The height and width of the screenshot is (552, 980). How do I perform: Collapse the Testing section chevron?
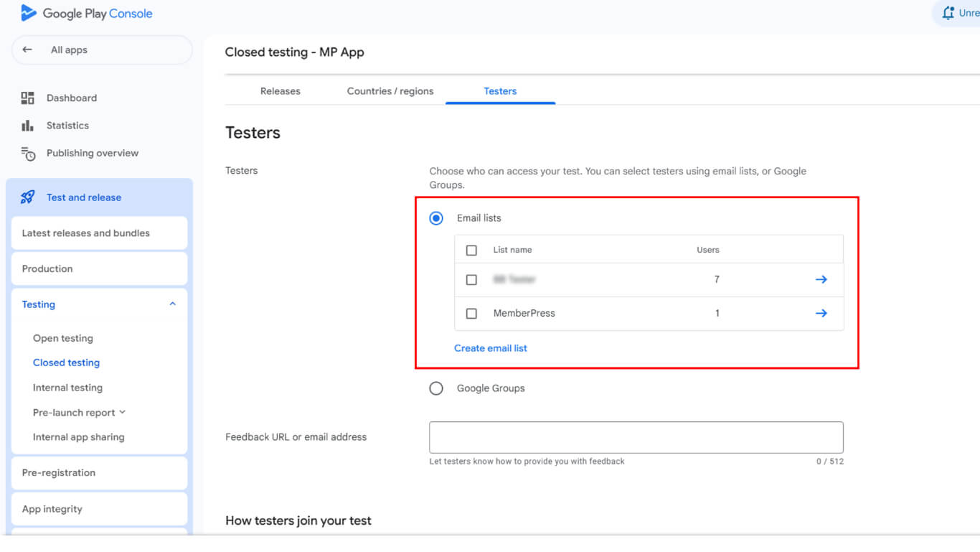tap(172, 304)
